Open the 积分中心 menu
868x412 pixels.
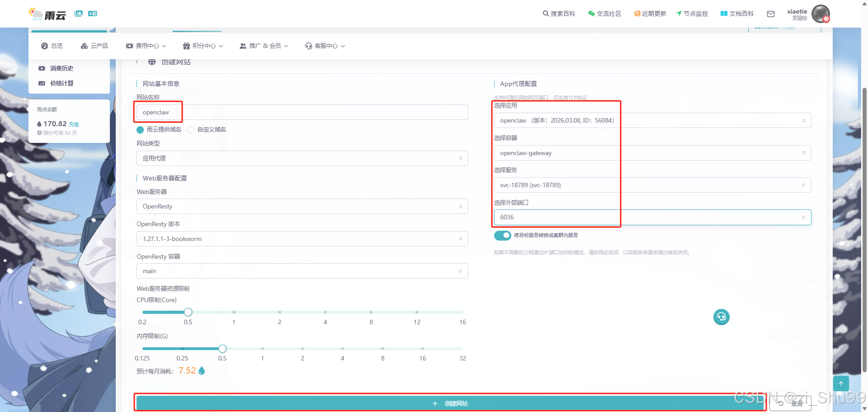pos(203,46)
